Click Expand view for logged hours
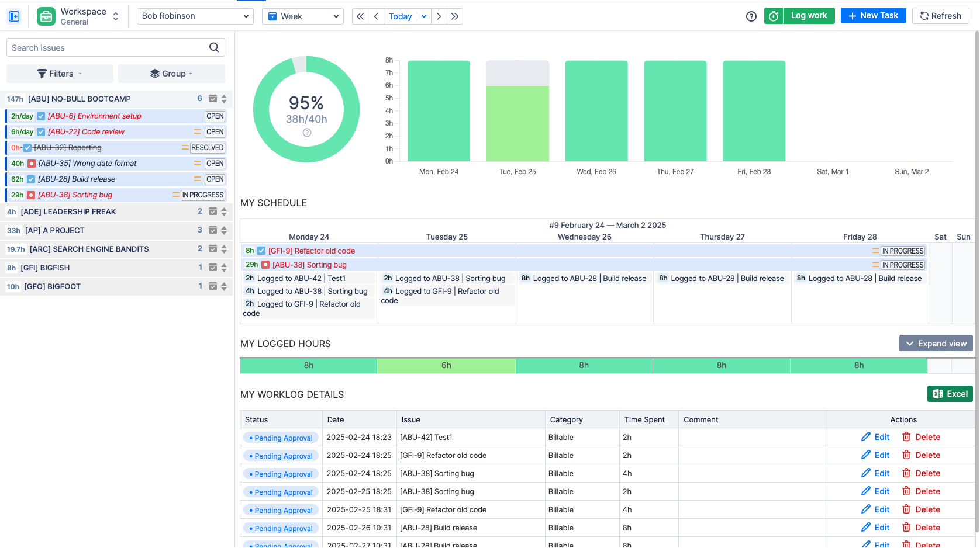 tap(936, 343)
